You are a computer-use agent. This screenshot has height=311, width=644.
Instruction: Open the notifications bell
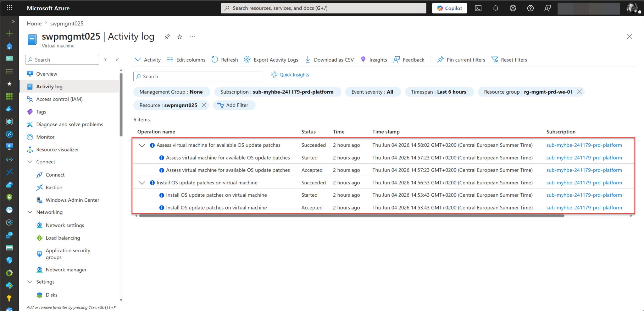496,8
